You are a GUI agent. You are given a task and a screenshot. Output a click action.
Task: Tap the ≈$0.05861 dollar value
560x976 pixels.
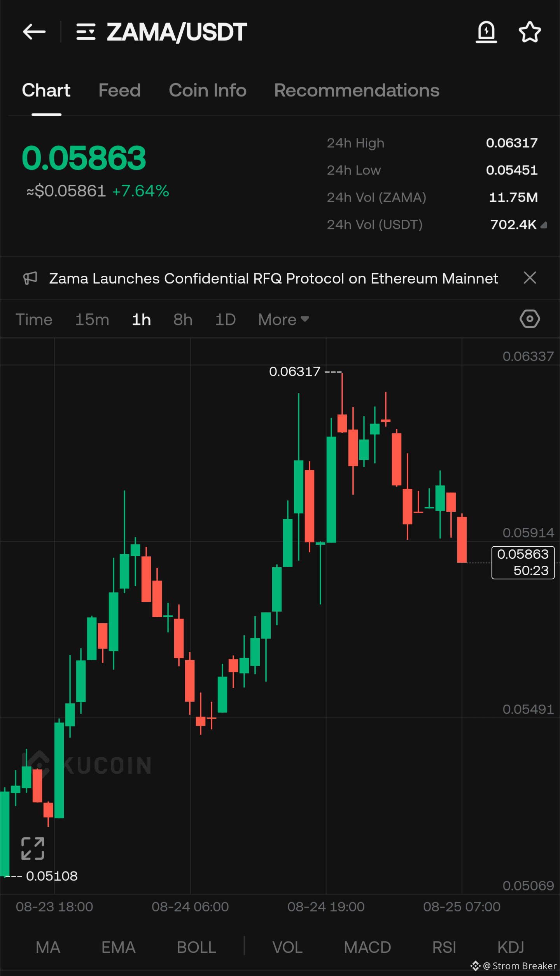tap(66, 191)
